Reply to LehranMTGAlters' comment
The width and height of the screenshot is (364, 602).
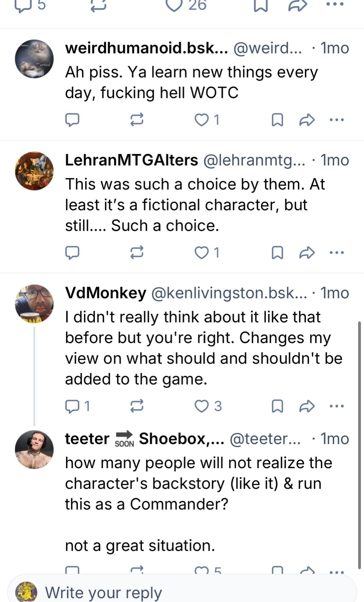[x=72, y=253]
